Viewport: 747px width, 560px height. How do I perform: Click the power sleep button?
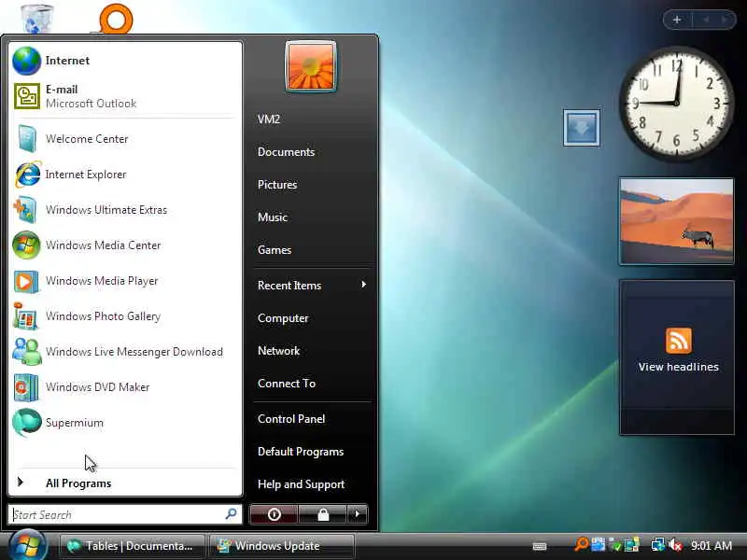[274, 514]
